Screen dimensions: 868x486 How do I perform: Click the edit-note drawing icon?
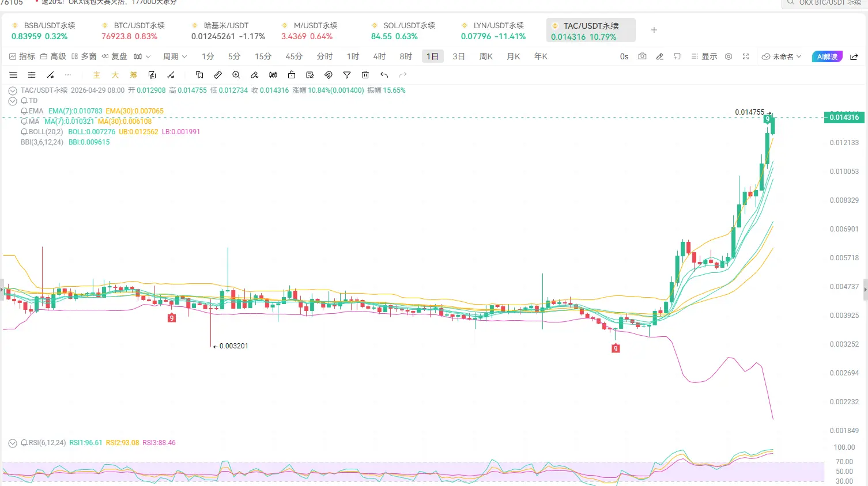pyautogui.click(x=310, y=75)
